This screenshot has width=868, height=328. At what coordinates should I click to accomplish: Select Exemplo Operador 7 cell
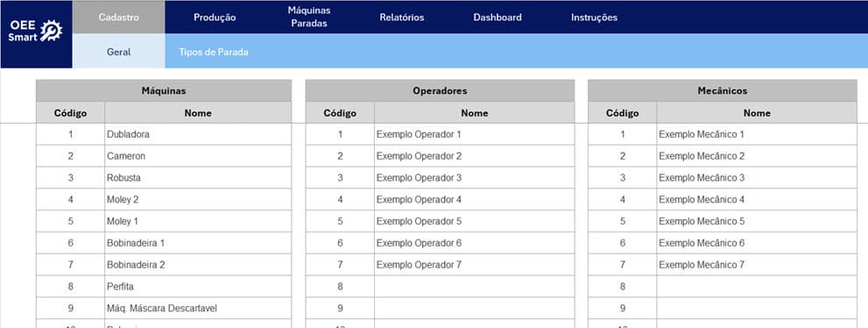point(475,264)
